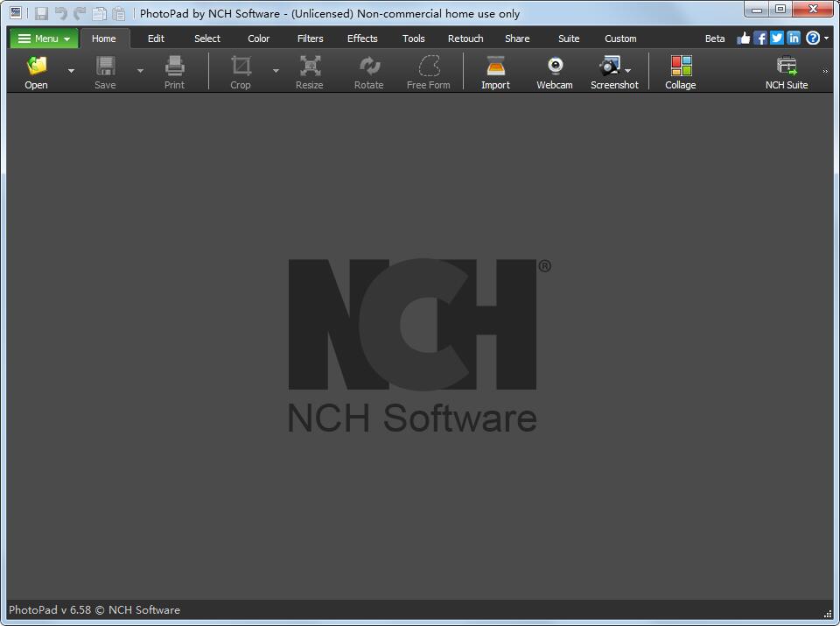Switch to the Filters tab
Image resolution: width=840 pixels, height=626 pixels.
(310, 39)
